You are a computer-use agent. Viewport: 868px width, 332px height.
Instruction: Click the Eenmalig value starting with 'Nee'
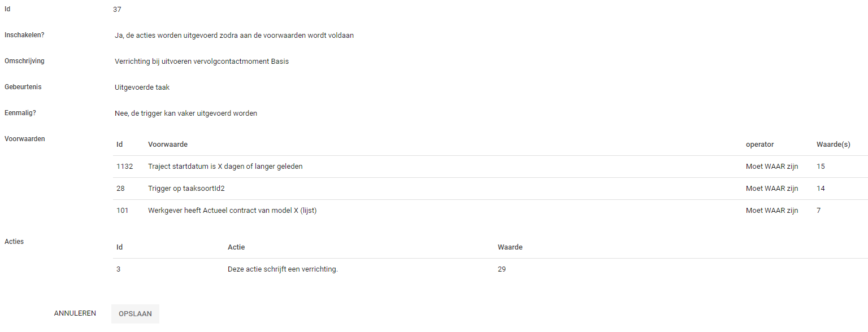185,113
